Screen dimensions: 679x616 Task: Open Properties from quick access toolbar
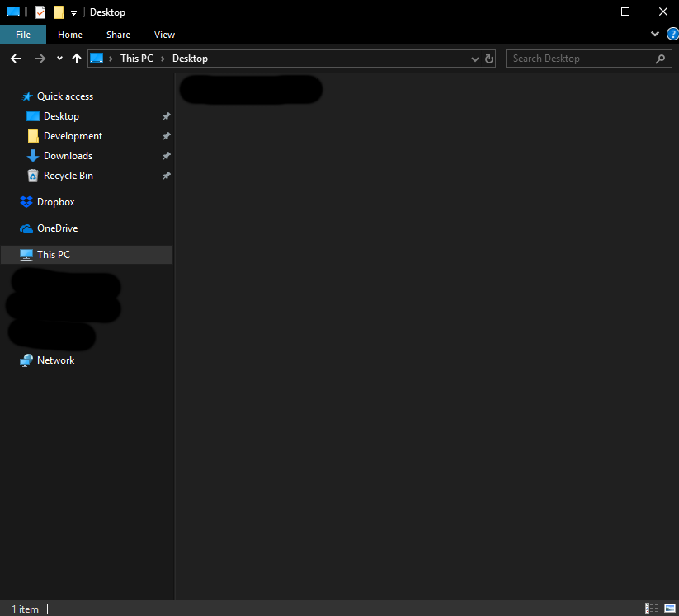click(x=40, y=12)
